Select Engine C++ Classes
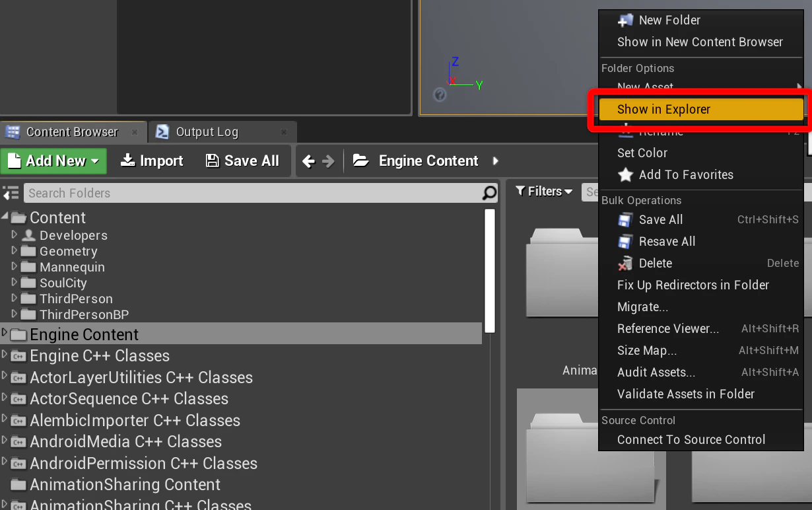812x510 pixels. pos(100,355)
